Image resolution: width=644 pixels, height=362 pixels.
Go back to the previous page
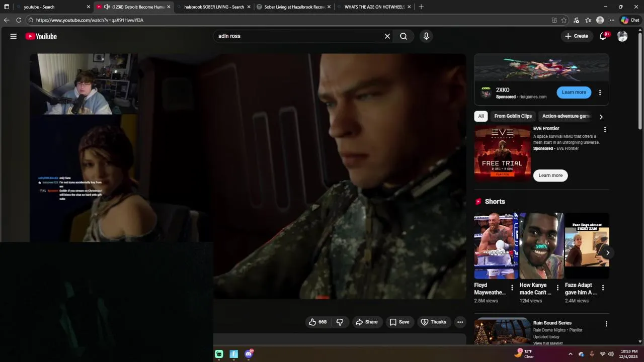coord(7,20)
